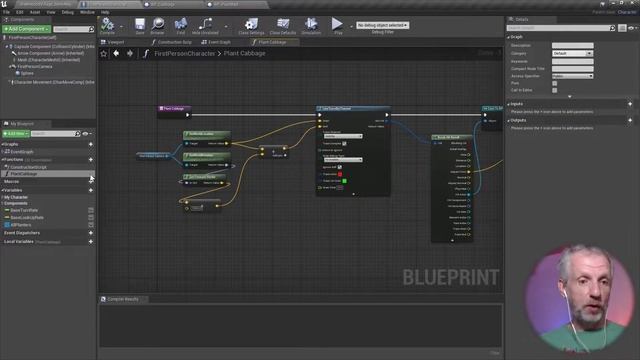Viewport: 640px width, 360px height.
Task: Toggle visibility of third Components variable
Action: (x=91, y=225)
